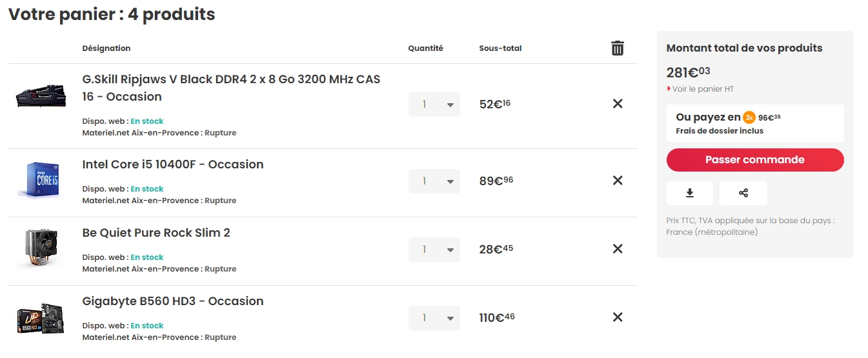868x358 pixels.
Task: Click the orange 3x payment badge
Action: [749, 117]
